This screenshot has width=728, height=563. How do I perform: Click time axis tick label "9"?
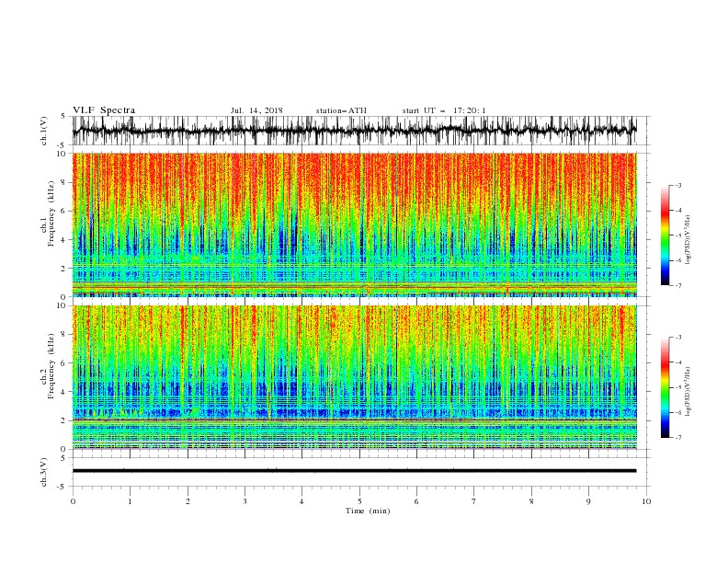[x=588, y=501]
